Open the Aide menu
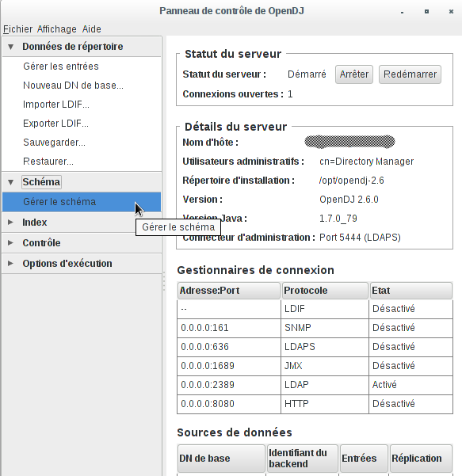The height and width of the screenshot is (476, 462). pos(91,29)
